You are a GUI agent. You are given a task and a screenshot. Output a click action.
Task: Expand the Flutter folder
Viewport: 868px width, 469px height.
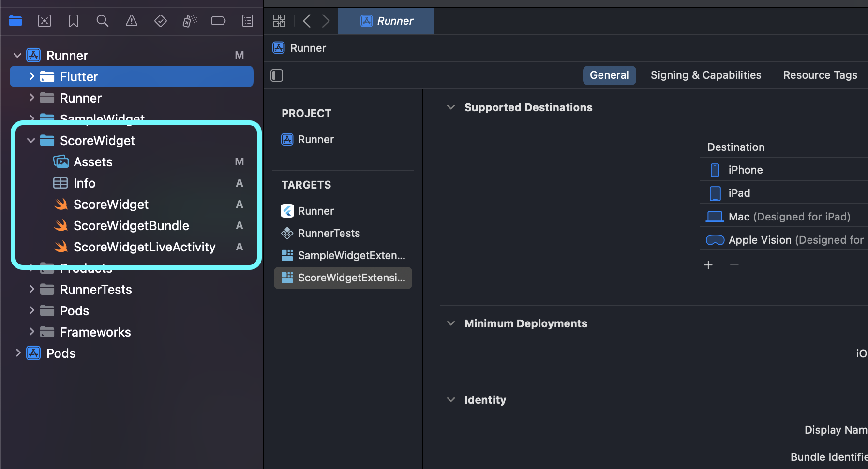tap(31, 76)
